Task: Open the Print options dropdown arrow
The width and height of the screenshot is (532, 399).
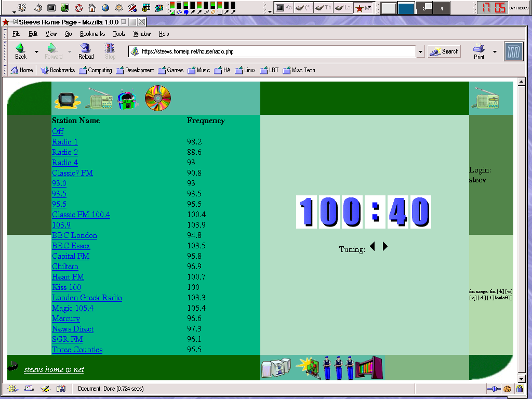Action: click(x=495, y=51)
